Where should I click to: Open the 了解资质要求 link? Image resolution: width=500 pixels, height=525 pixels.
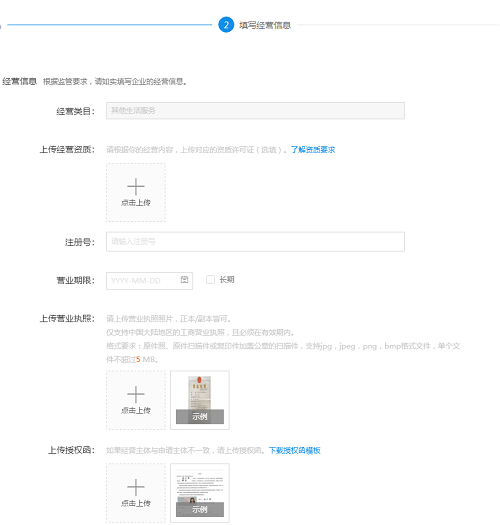coord(313,150)
